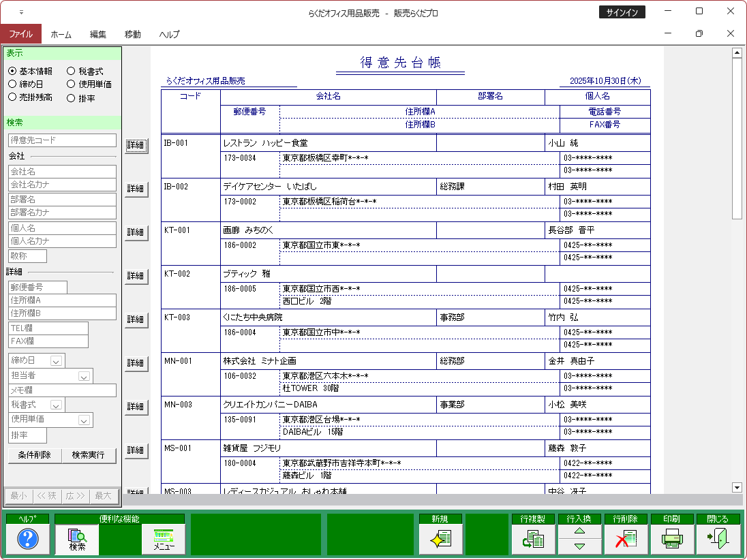Click the 印刷 printer icon
This screenshot has height=560, width=747.
[x=671, y=540]
